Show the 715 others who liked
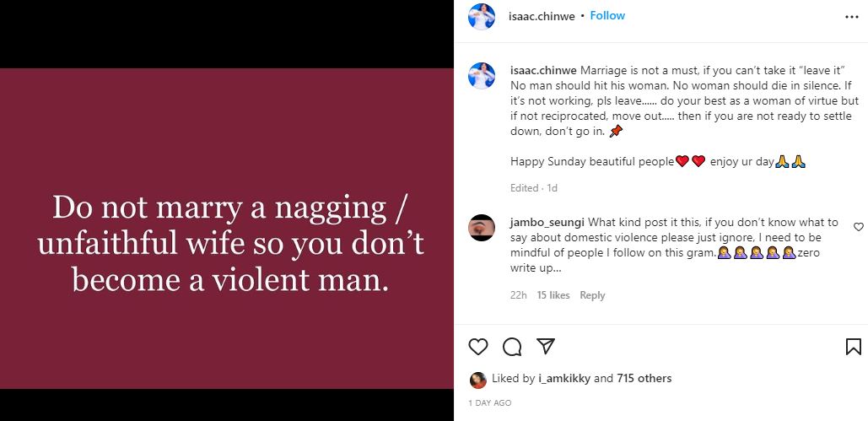This screenshot has height=421, width=868. [x=644, y=379]
